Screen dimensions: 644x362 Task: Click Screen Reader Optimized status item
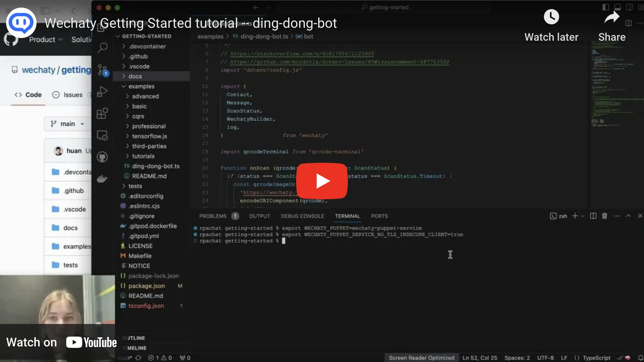tap(421, 358)
